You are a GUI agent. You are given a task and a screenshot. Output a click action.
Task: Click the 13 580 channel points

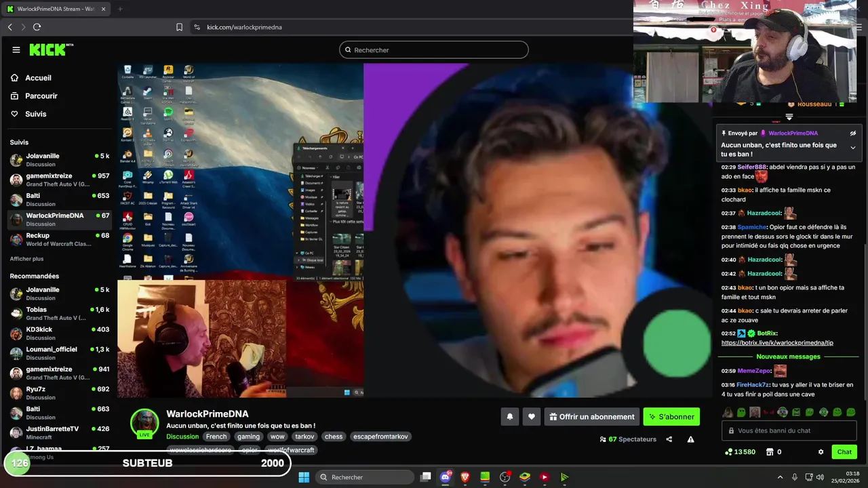tap(740, 452)
